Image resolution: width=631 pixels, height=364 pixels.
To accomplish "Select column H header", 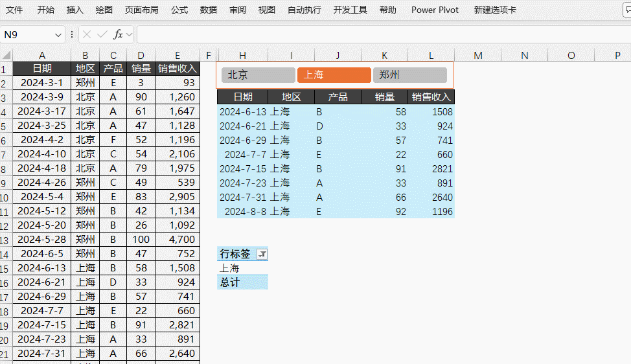I will pos(242,55).
